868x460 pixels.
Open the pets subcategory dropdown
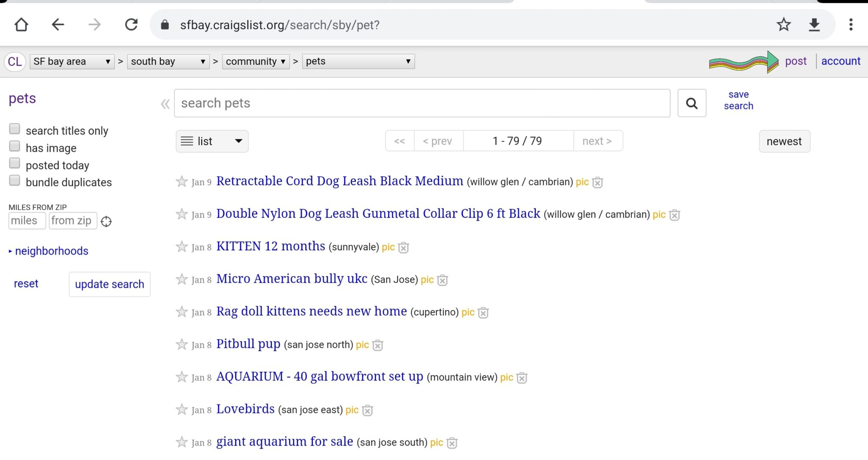coord(358,61)
